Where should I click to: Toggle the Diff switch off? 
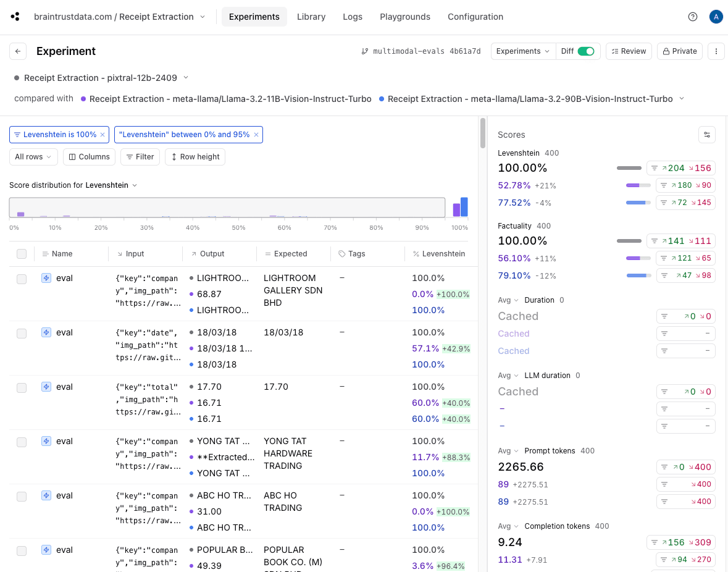tap(585, 51)
